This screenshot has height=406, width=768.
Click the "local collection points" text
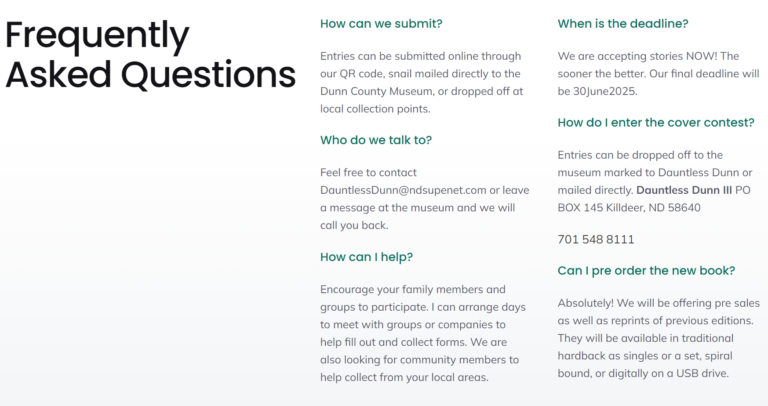[x=375, y=108]
